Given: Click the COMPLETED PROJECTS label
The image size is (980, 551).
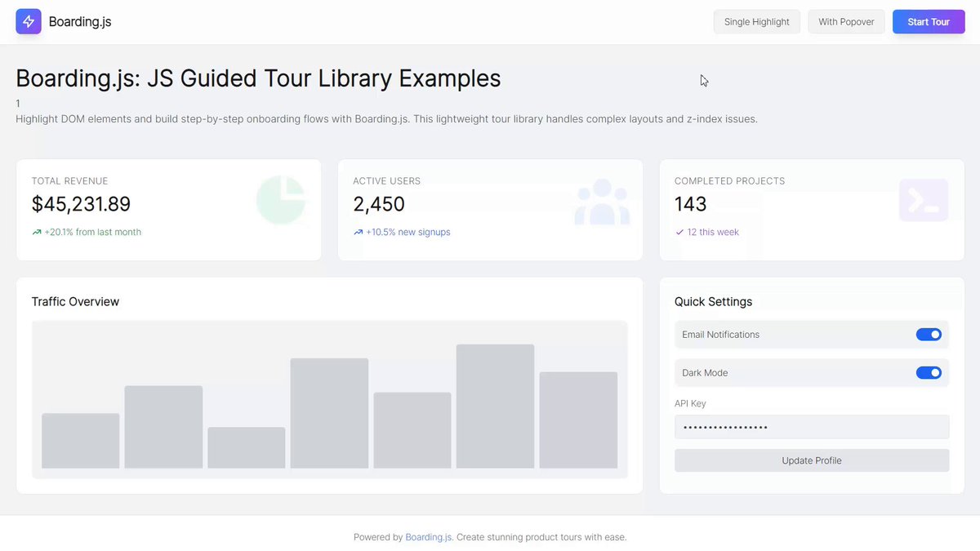Looking at the screenshot, I should (729, 181).
